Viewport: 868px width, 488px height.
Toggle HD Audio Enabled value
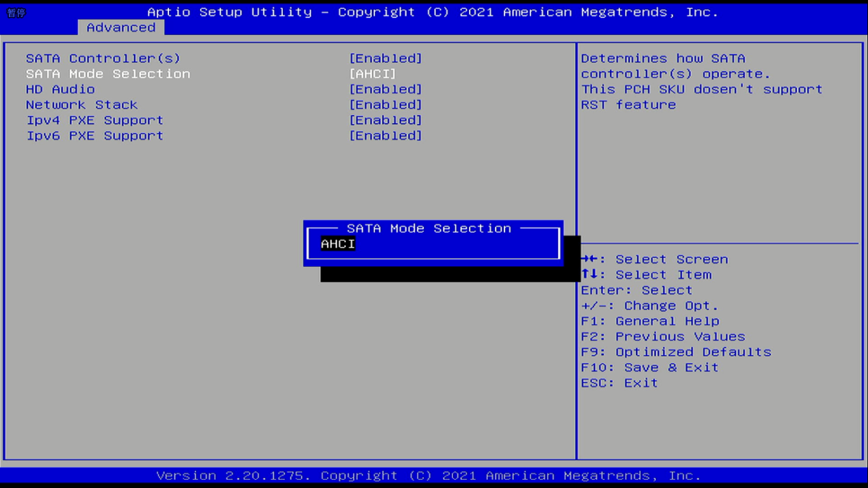pos(385,90)
